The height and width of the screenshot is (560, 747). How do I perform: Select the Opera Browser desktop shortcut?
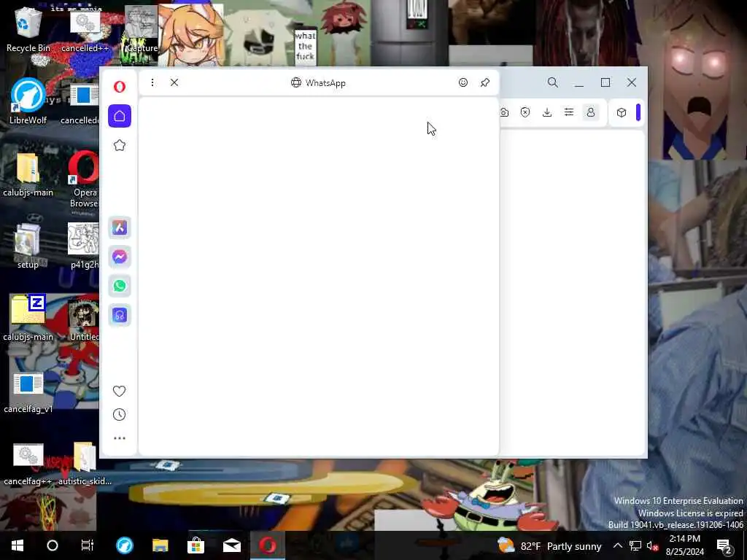tap(85, 179)
